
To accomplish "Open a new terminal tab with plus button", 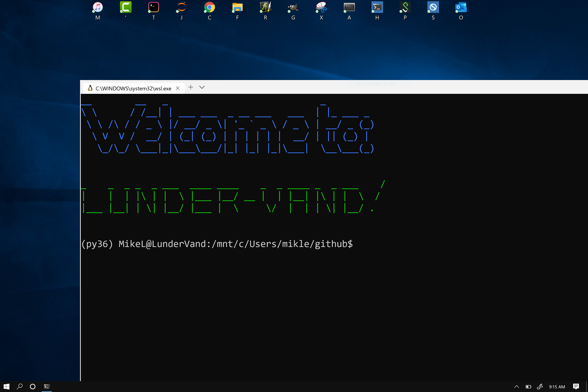I will (x=191, y=87).
